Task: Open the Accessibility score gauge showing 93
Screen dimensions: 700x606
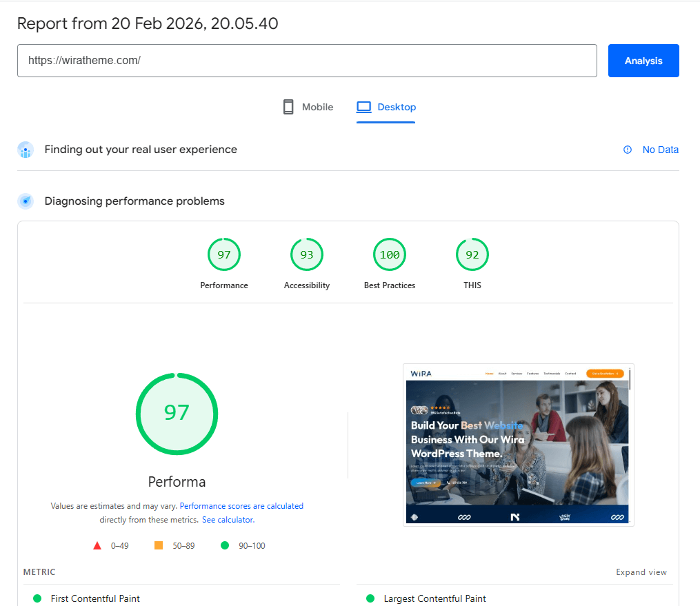Action: tap(307, 254)
